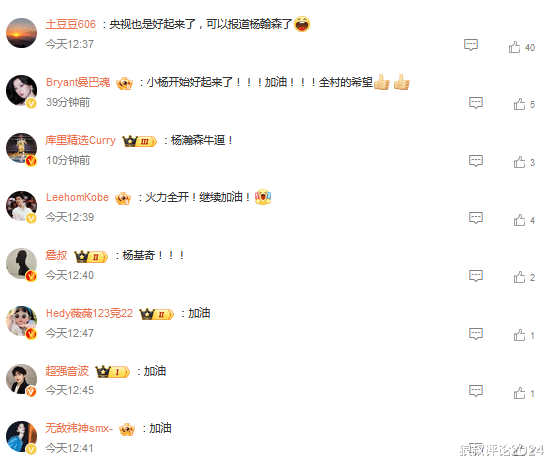
Task: Click the sunset avatar of 土豆豆606
Action: point(21,33)
